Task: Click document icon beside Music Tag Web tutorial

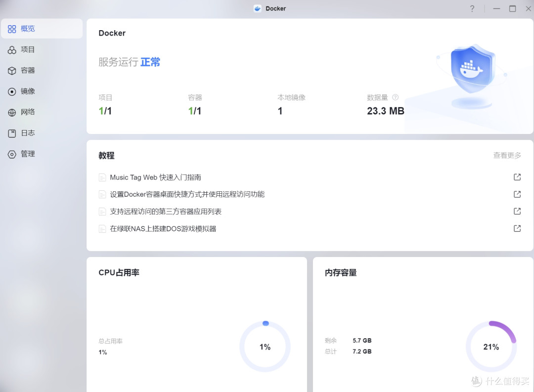Action: pos(102,177)
